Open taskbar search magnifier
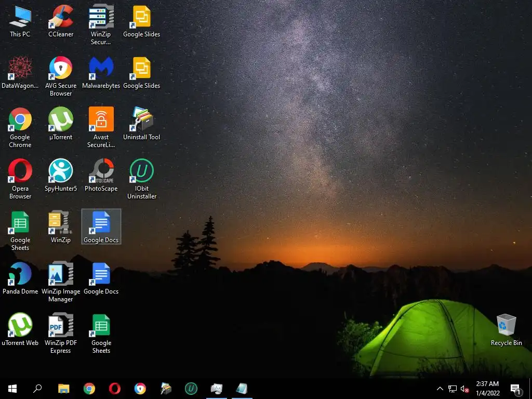This screenshot has height=399, width=532. [37, 389]
